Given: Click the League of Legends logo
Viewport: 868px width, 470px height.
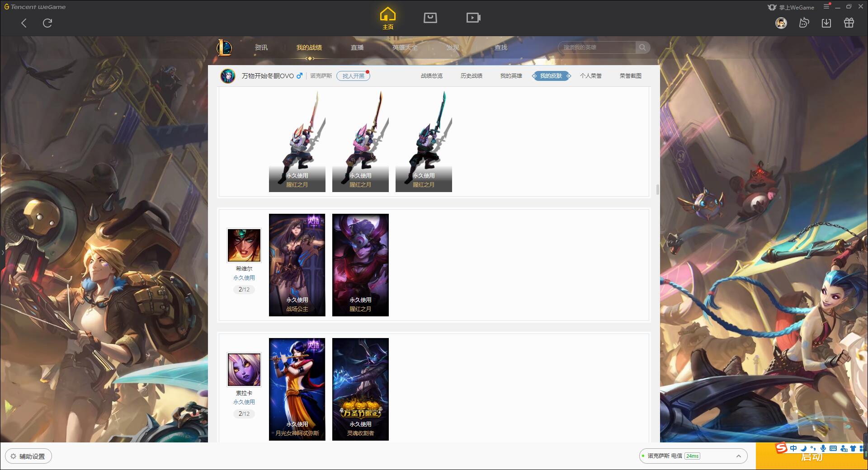Looking at the screenshot, I should pyautogui.click(x=224, y=47).
